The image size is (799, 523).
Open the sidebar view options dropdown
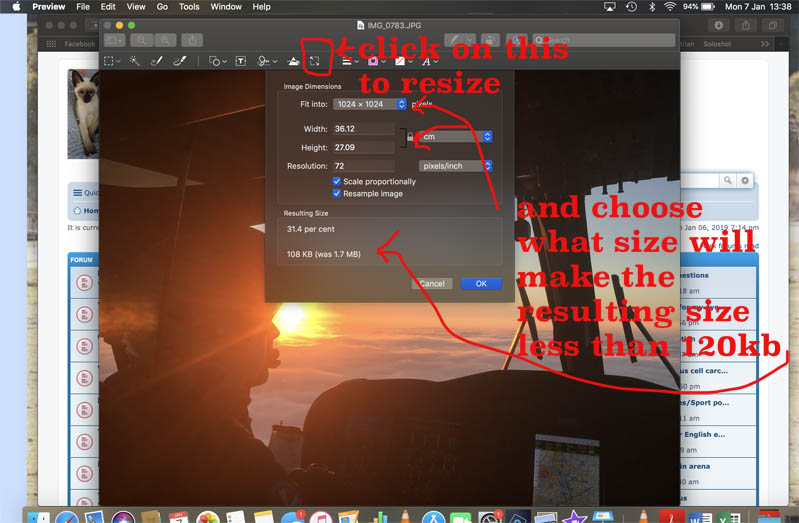(x=114, y=40)
